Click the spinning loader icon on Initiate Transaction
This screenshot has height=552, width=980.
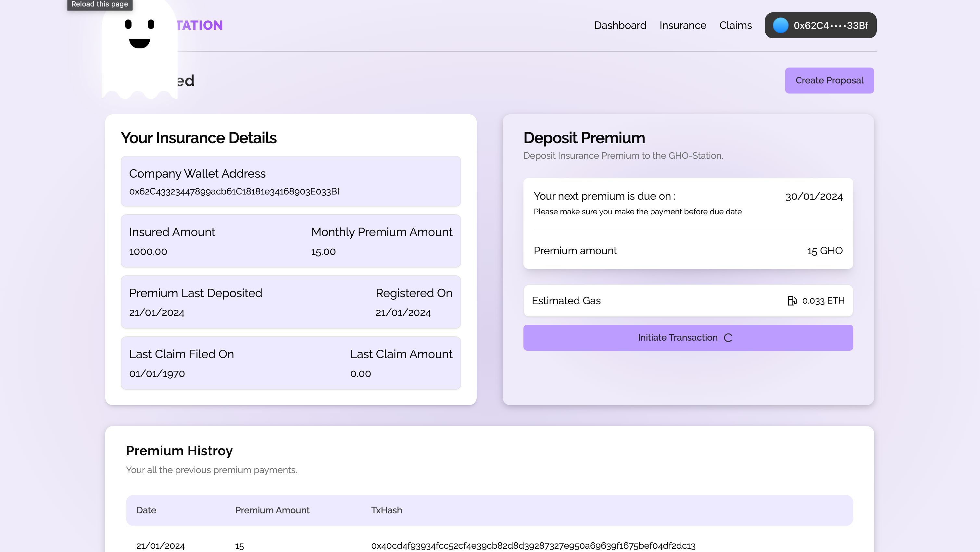click(729, 337)
